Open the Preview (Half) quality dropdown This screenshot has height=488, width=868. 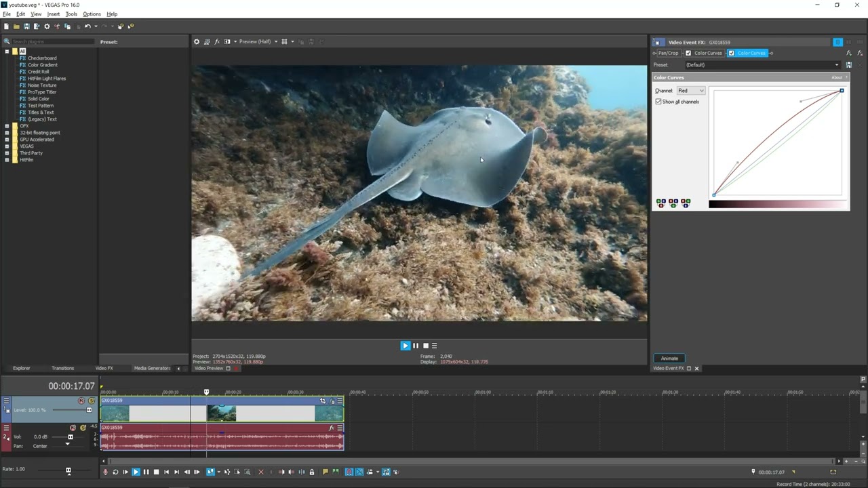click(257, 41)
